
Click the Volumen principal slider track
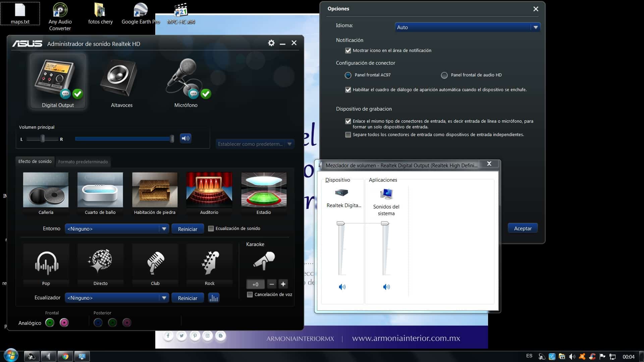tap(123, 139)
